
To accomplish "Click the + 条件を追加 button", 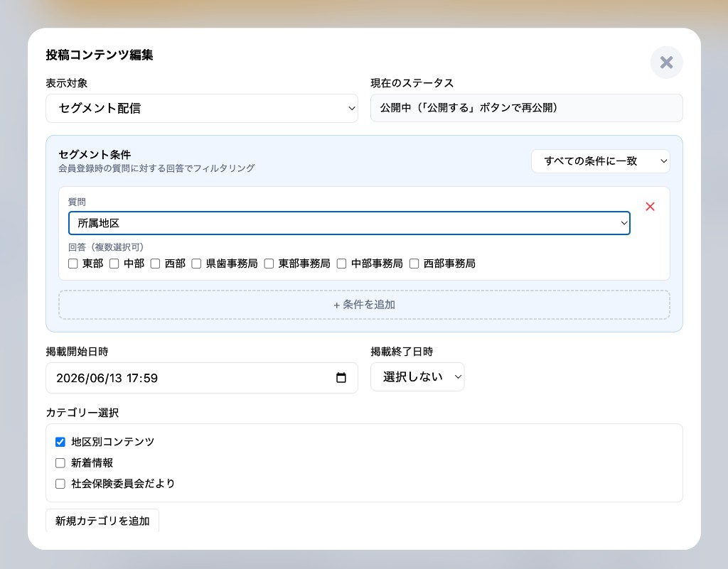I will click(364, 305).
